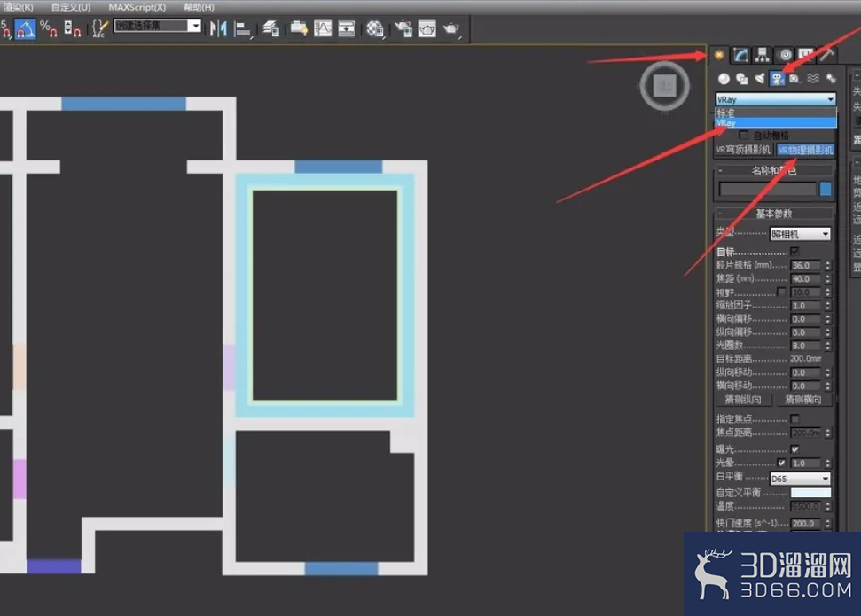Open the Rendered Frame Window teapot icon
This screenshot has height=616, width=861.
[x=427, y=28]
